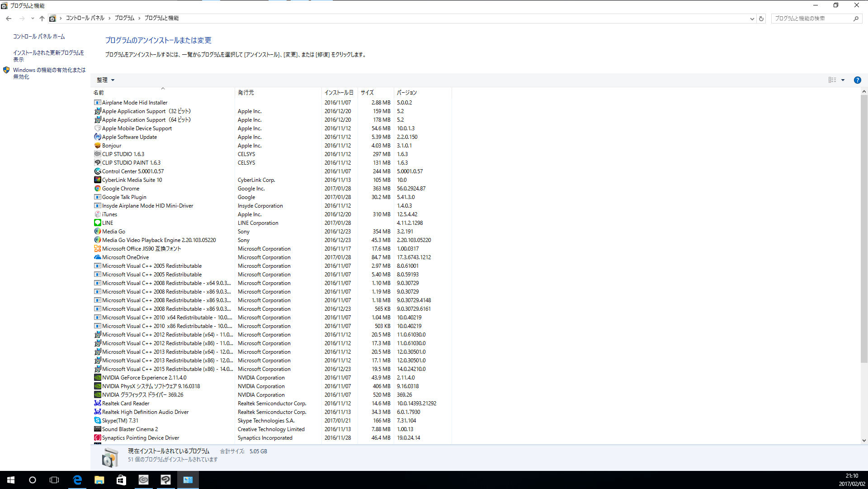This screenshot has width=868, height=489.
Task: Select the iTunes list icon
Action: pyautogui.click(x=97, y=214)
